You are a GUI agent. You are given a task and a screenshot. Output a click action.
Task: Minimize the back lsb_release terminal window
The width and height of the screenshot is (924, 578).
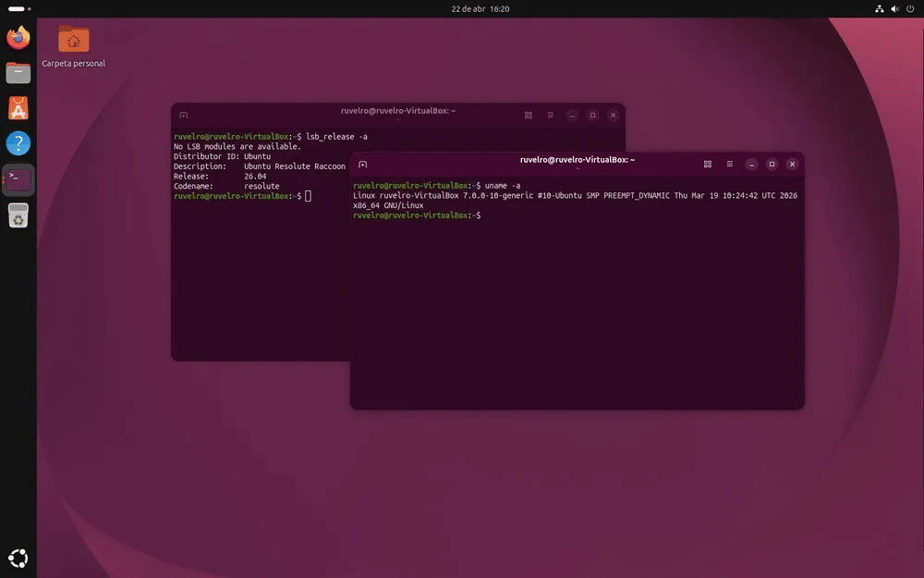(x=572, y=115)
